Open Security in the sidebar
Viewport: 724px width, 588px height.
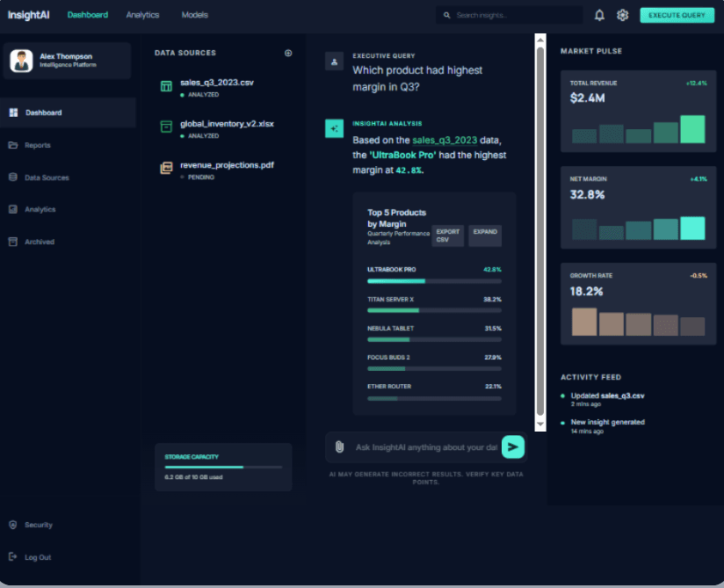(38, 525)
